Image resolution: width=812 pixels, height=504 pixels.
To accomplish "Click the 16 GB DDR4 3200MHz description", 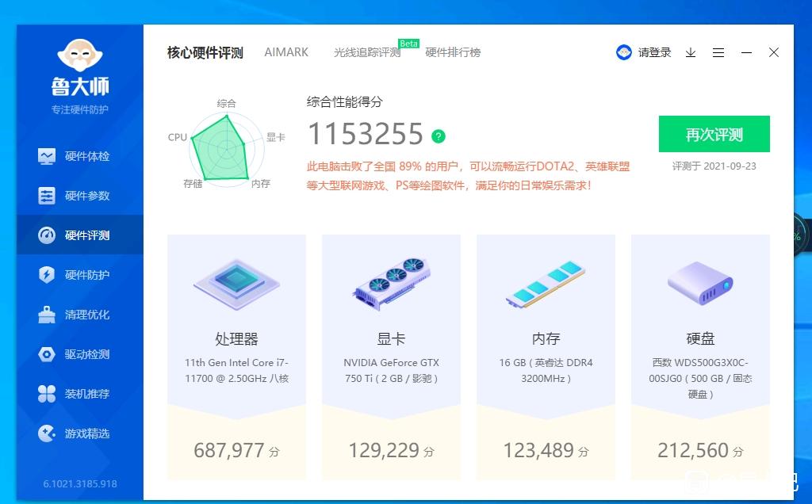I will 546,371.
